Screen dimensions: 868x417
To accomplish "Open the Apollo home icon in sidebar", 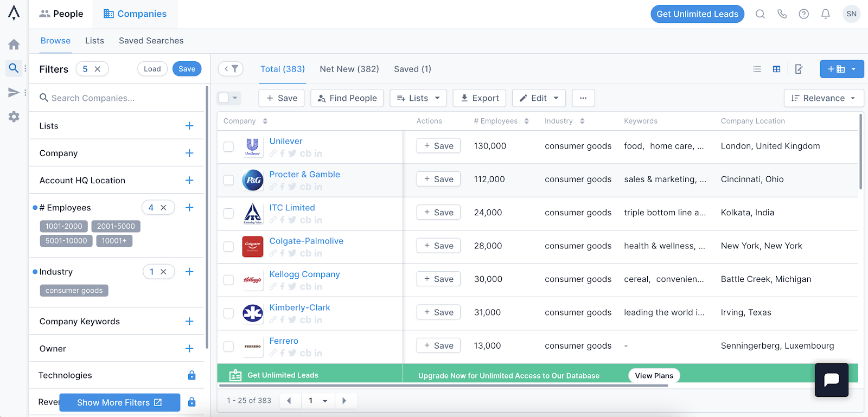I will (x=14, y=44).
